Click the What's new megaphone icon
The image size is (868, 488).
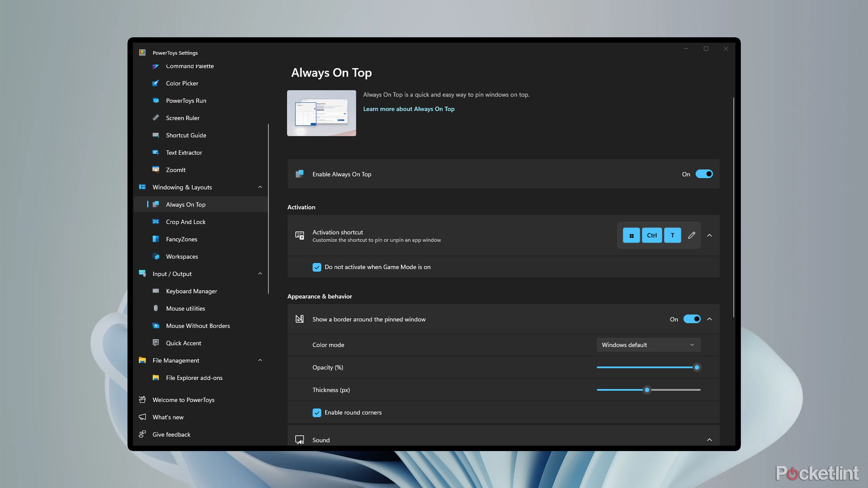(142, 417)
